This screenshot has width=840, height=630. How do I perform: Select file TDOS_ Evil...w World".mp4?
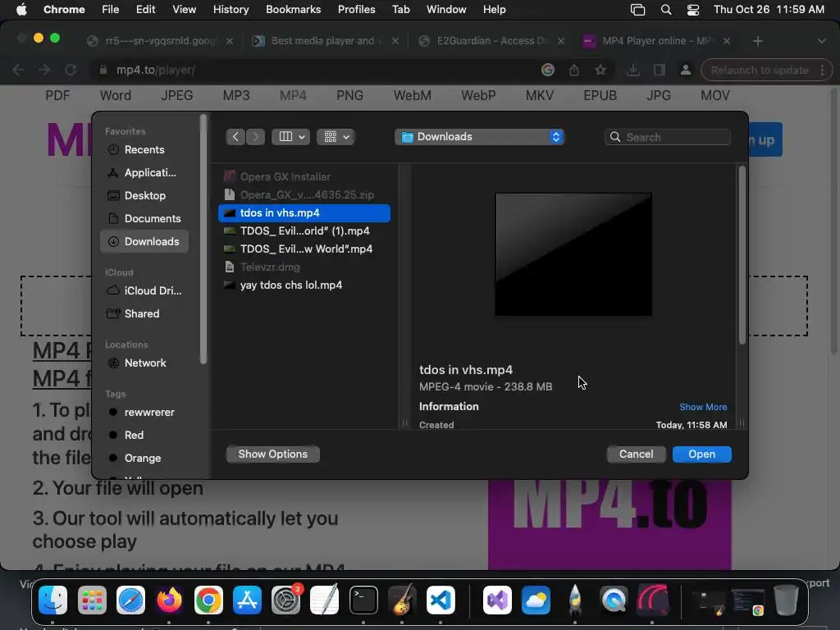pos(304,249)
